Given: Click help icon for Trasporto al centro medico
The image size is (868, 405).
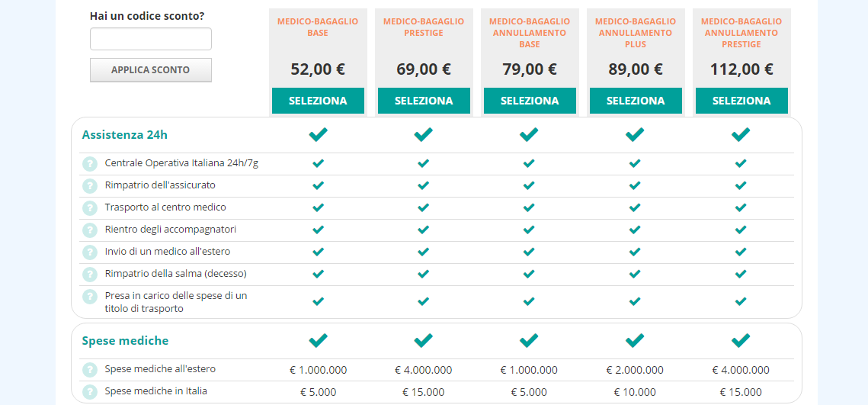Looking at the screenshot, I should click(x=90, y=208).
